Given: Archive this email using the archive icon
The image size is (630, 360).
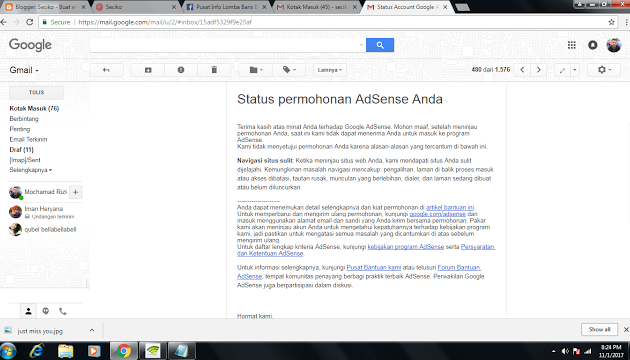Looking at the screenshot, I should [148, 70].
